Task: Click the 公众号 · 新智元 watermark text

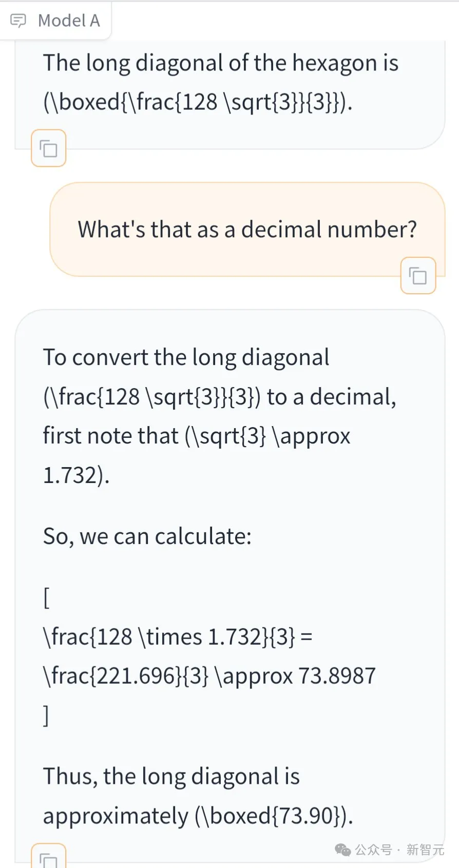Action: tap(399, 850)
